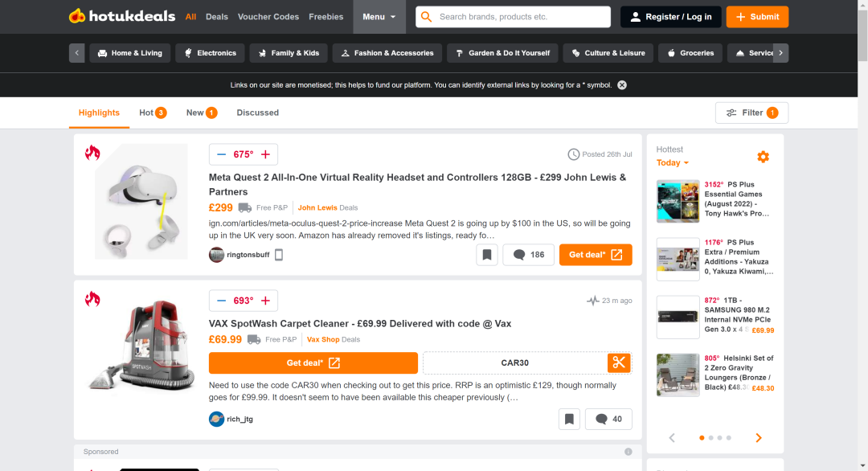
Task: Vote down the VAX SpotWash deal
Action: click(x=222, y=301)
